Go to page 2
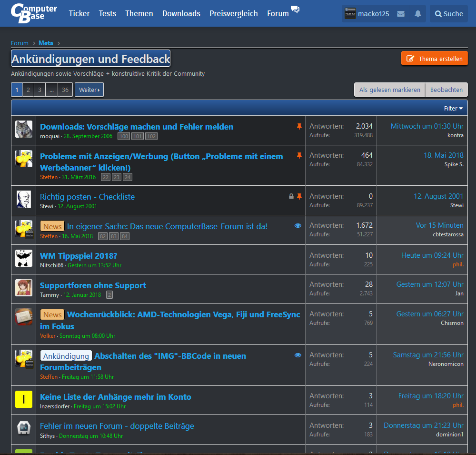This screenshot has height=455, width=476. [x=28, y=90]
